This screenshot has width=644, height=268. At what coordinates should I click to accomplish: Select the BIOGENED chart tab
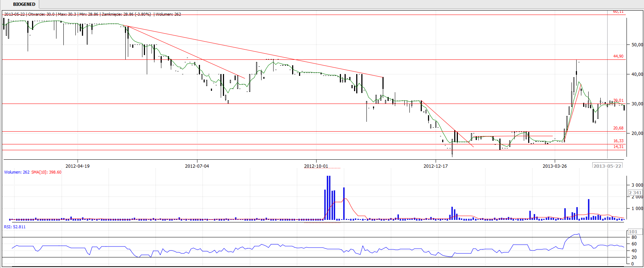click(x=24, y=4)
